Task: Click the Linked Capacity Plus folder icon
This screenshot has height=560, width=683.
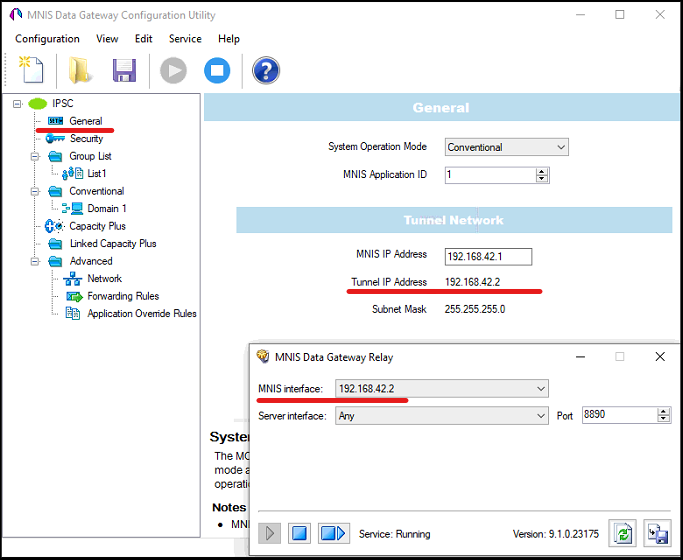Action: (x=55, y=243)
